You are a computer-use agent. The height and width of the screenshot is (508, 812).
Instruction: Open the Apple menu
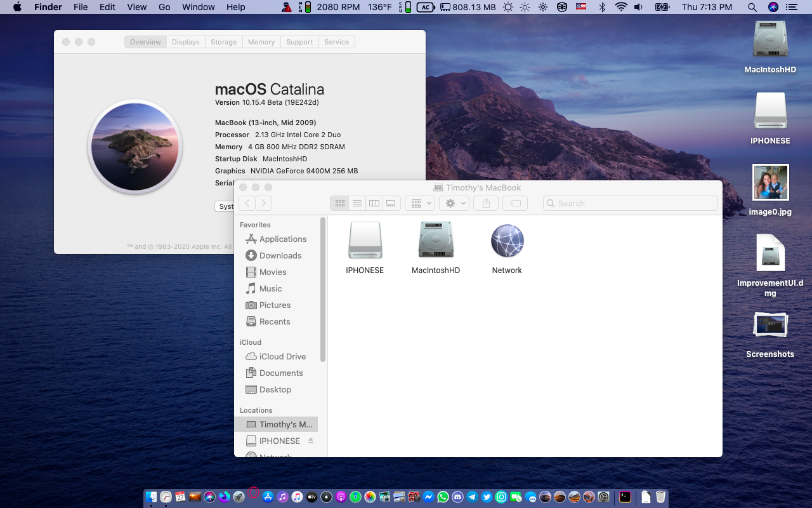click(17, 7)
